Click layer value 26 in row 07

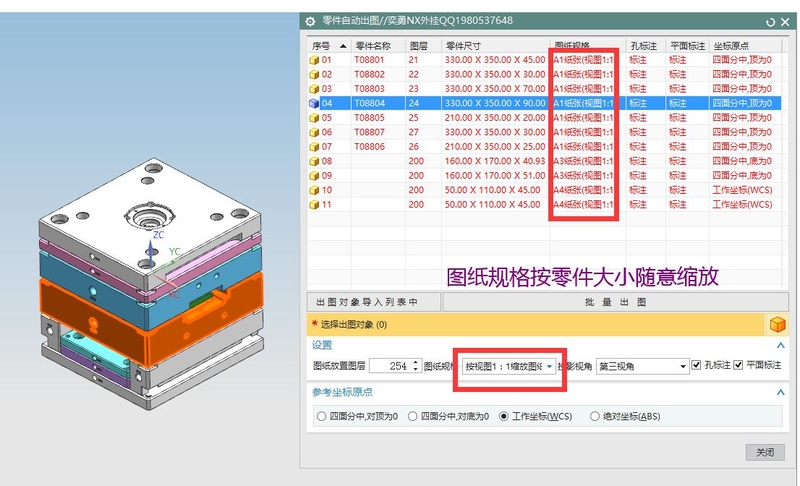pyautogui.click(x=413, y=147)
